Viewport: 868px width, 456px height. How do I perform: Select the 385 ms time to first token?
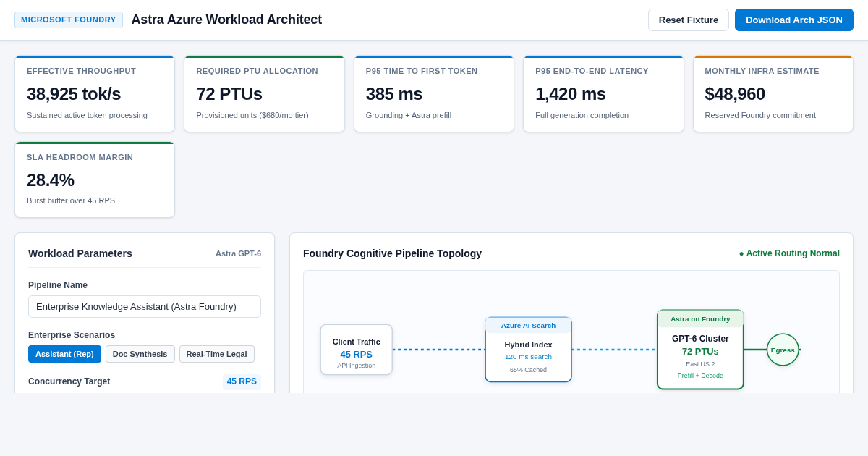[394, 94]
